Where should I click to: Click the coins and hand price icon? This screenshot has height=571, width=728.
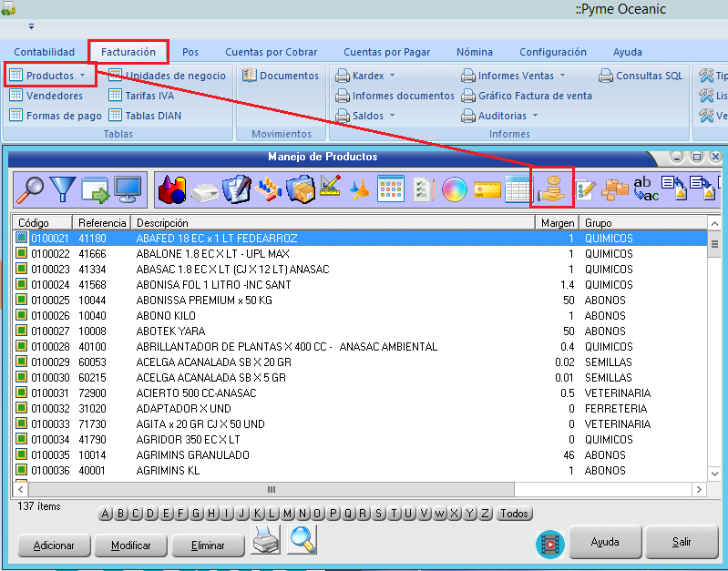[x=551, y=189]
